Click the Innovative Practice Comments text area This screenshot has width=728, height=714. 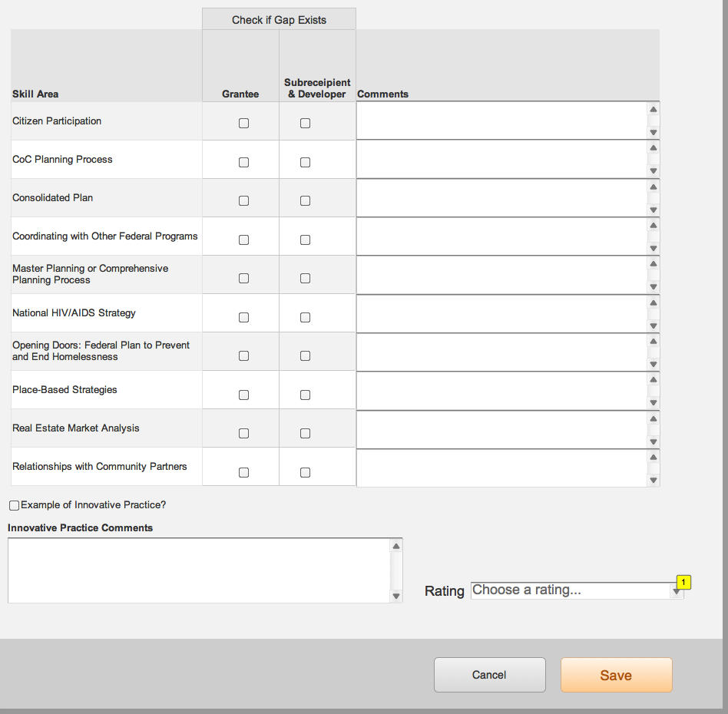[200, 570]
